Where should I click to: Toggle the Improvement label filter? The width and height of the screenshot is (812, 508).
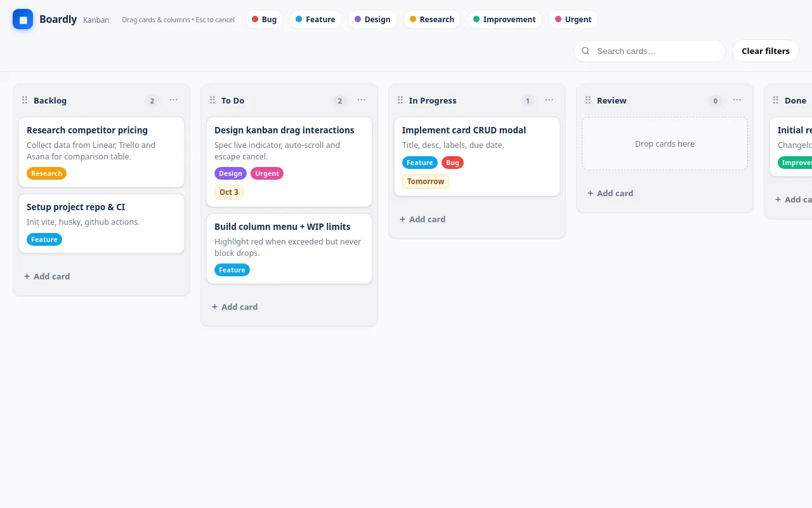tap(504, 19)
